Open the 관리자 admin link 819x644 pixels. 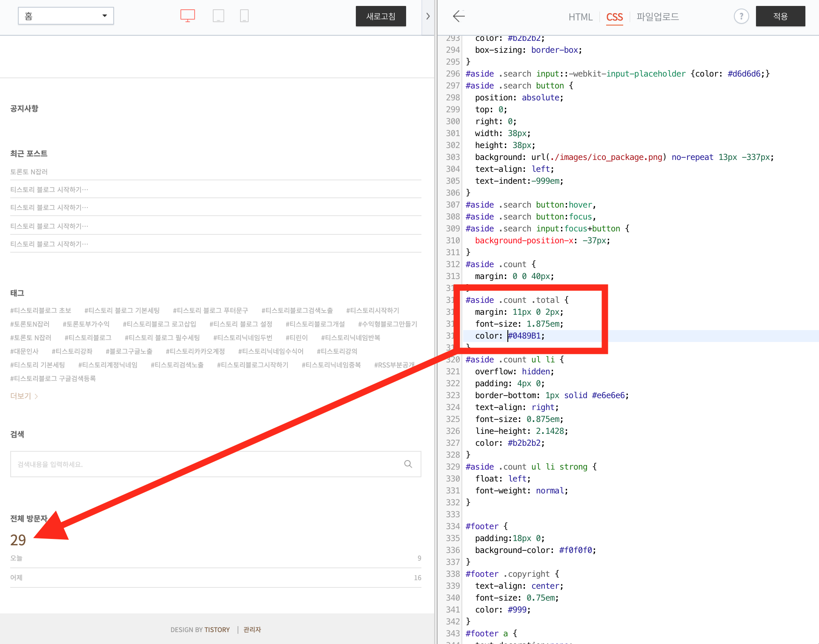point(252,630)
